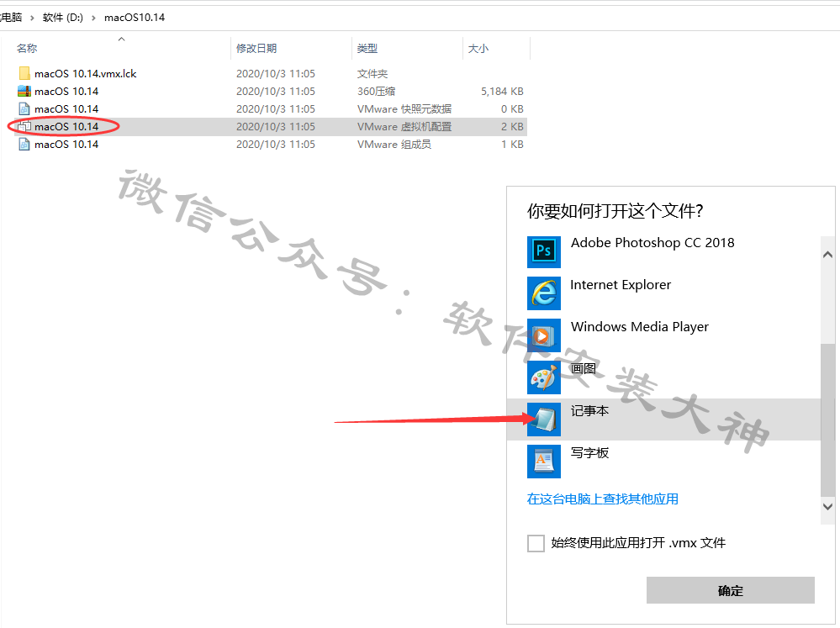The height and width of the screenshot is (628, 840).
Task: Select macOS 10.14 file of 0 KB
Action: [x=66, y=108]
